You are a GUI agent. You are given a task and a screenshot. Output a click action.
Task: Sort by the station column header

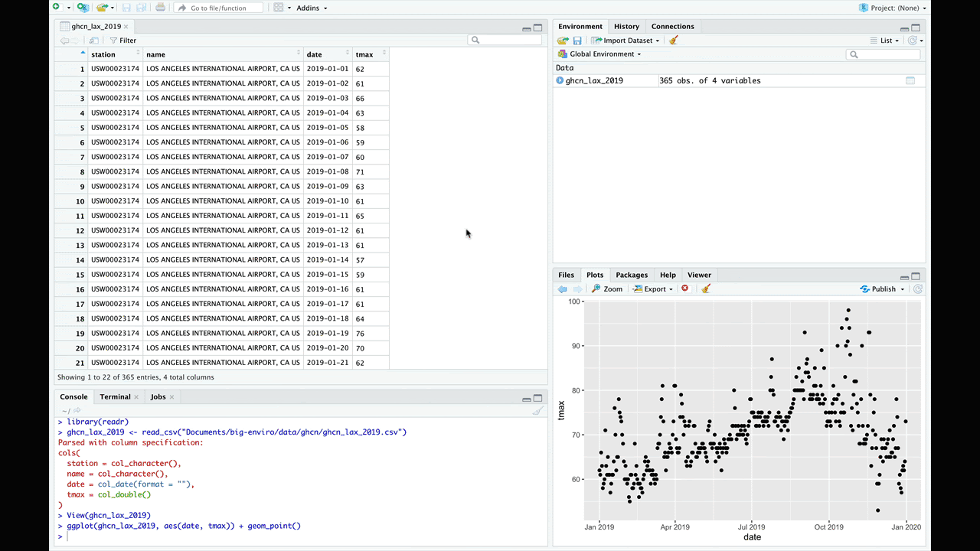click(116, 54)
